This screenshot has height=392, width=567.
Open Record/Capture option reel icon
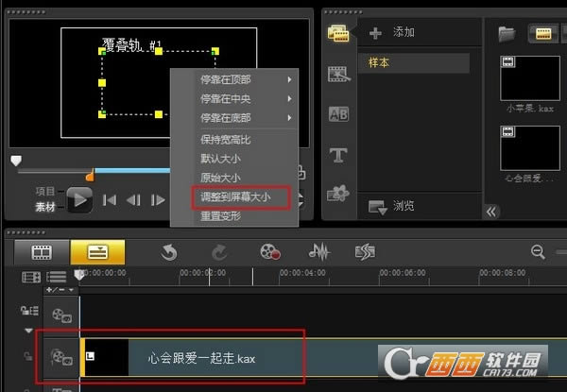pos(269,252)
